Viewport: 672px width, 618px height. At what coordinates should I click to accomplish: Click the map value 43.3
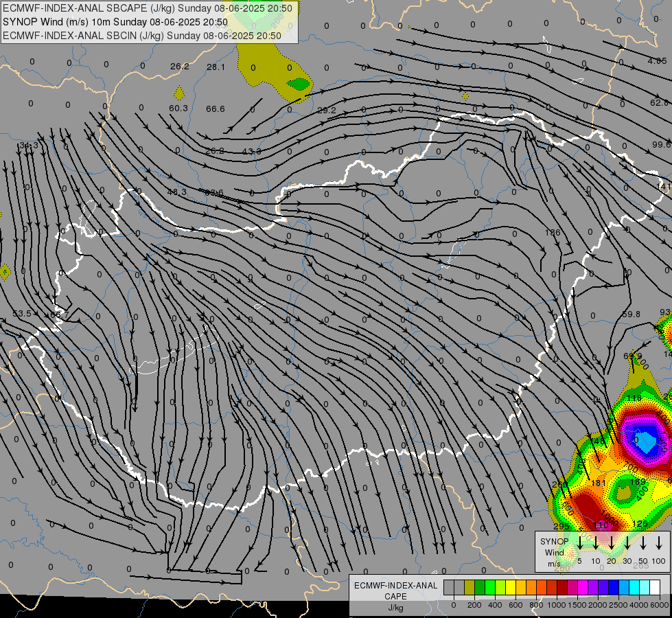click(252, 151)
